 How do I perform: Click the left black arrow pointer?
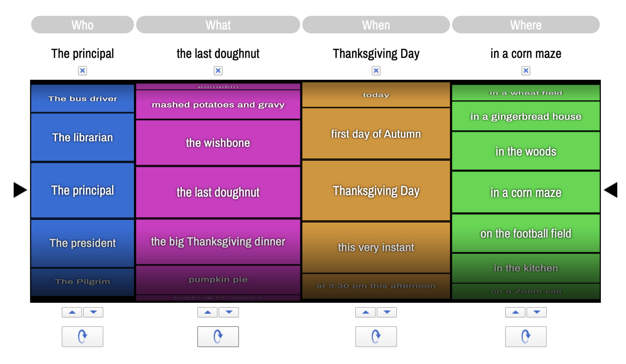[20, 190]
